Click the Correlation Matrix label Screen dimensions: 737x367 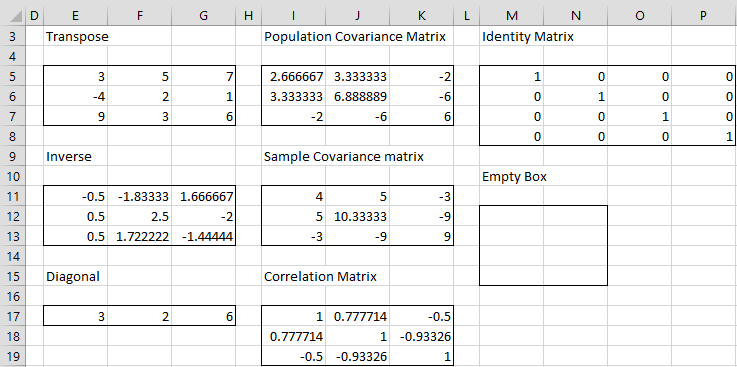click(320, 277)
